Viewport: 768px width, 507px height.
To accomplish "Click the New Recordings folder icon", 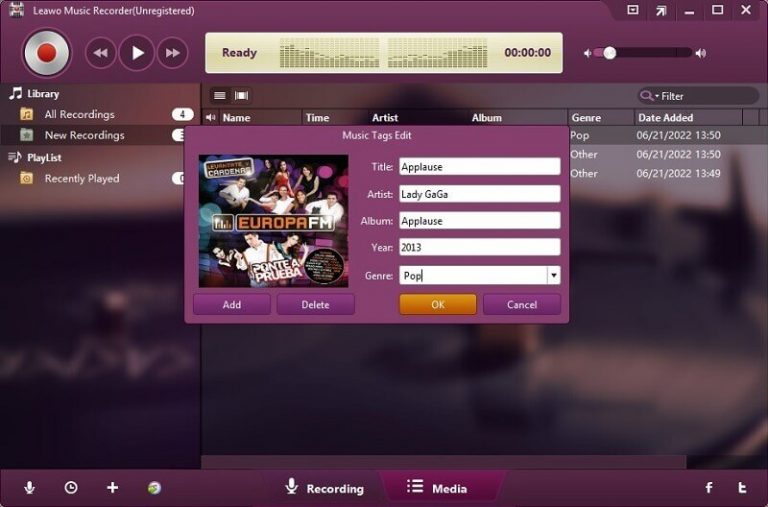I will (26, 135).
